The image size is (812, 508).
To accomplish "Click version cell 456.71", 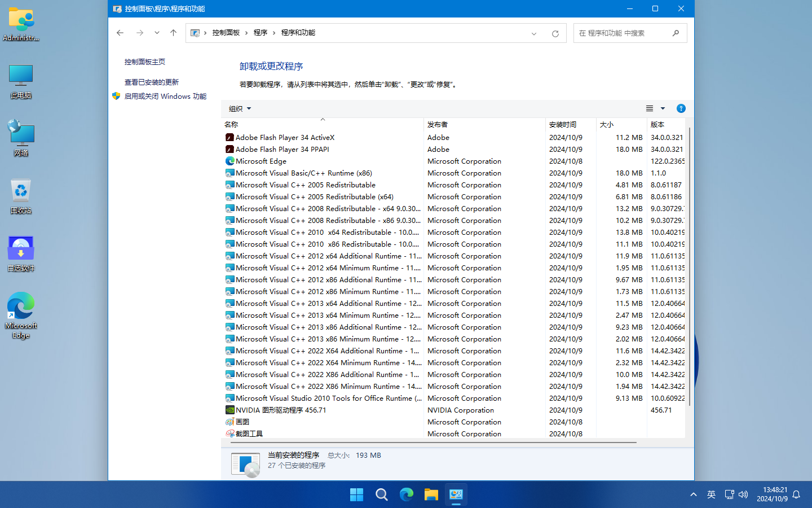I will click(x=661, y=410).
